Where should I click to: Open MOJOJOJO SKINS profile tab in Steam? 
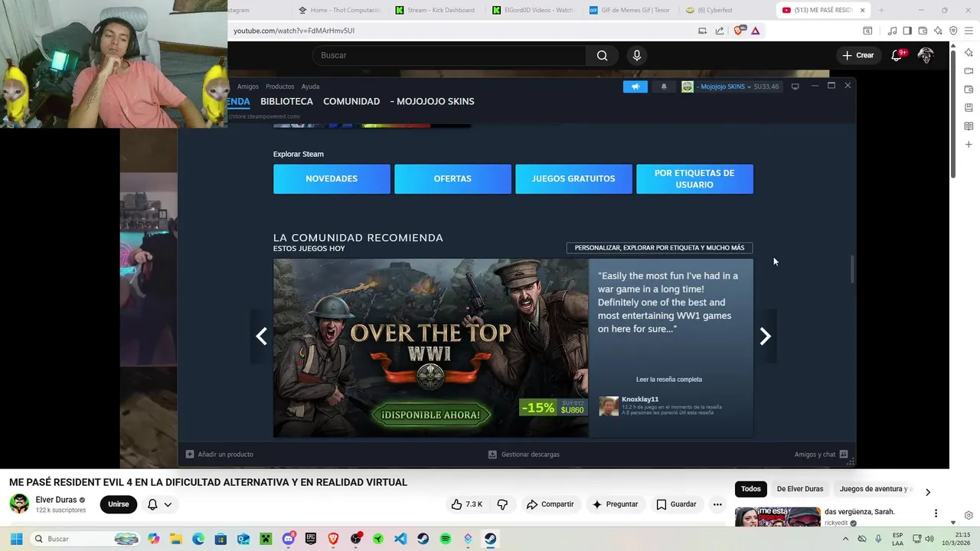pos(433,101)
